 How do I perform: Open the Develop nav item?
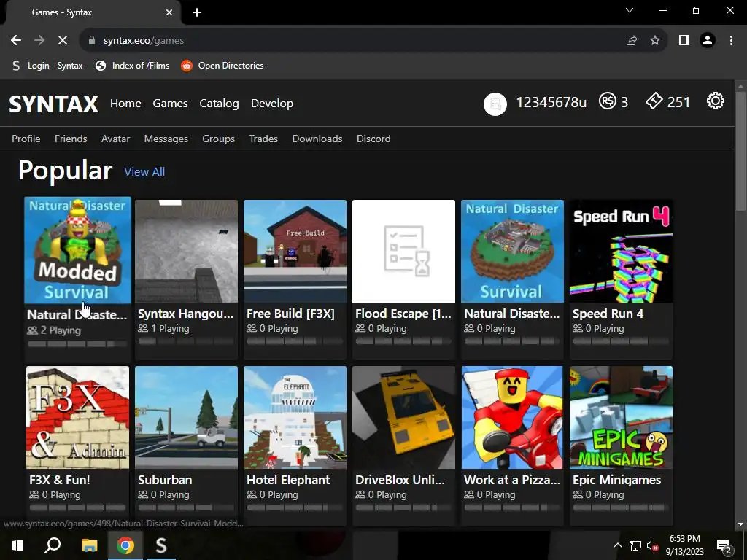pos(272,104)
